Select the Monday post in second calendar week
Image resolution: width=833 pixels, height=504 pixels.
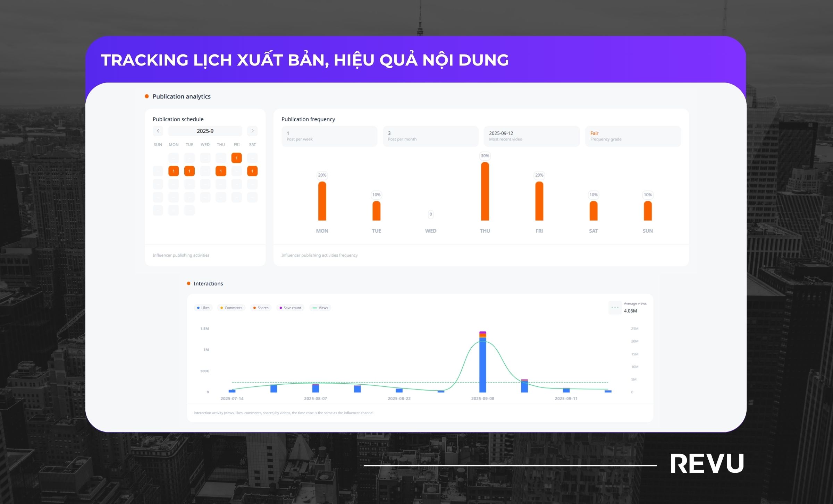click(174, 171)
